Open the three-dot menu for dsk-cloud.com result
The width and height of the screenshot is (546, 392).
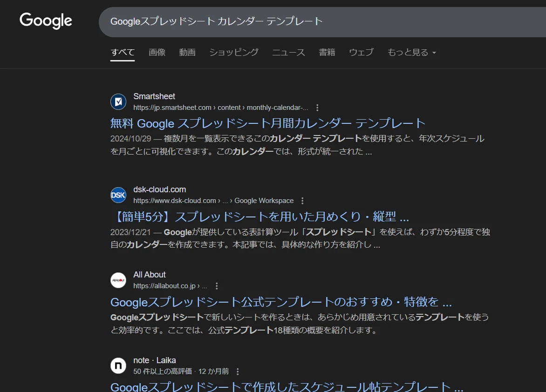pyautogui.click(x=302, y=201)
